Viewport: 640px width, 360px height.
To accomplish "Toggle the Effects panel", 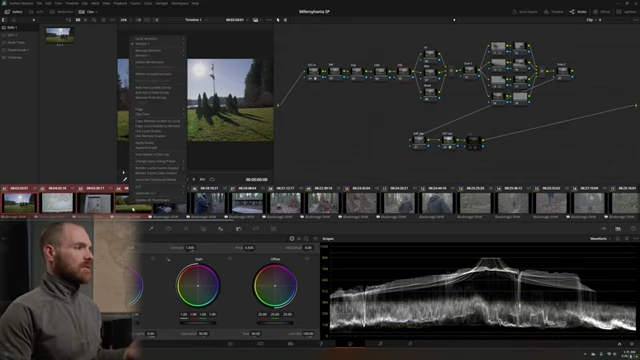I will (602, 12).
